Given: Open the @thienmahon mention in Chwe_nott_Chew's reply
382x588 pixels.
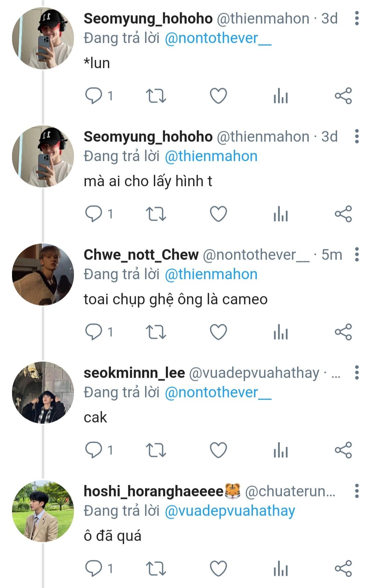Looking at the screenshot, I should 211,274.
